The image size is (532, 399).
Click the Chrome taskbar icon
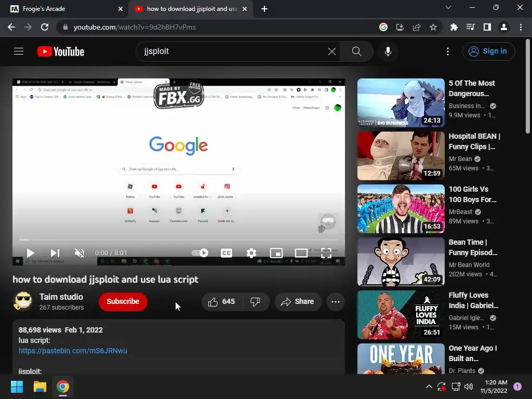(x=63, y=387)
